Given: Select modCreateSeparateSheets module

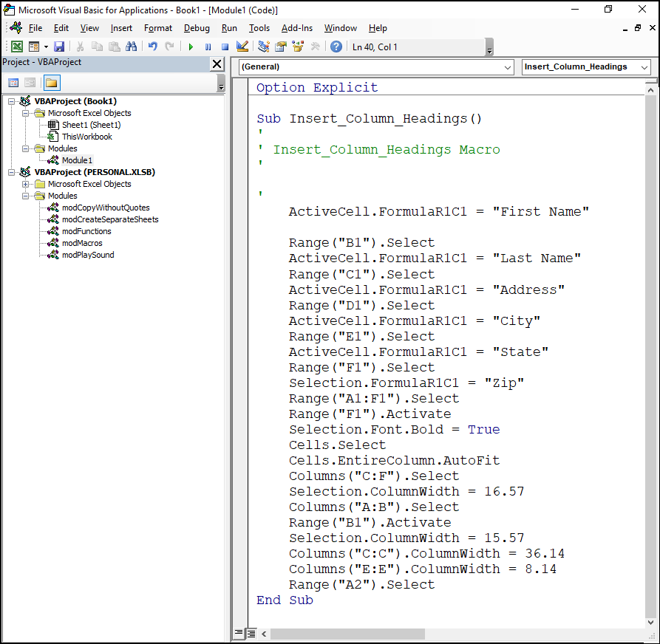Looking at the screenshot, I should (110, 219).
